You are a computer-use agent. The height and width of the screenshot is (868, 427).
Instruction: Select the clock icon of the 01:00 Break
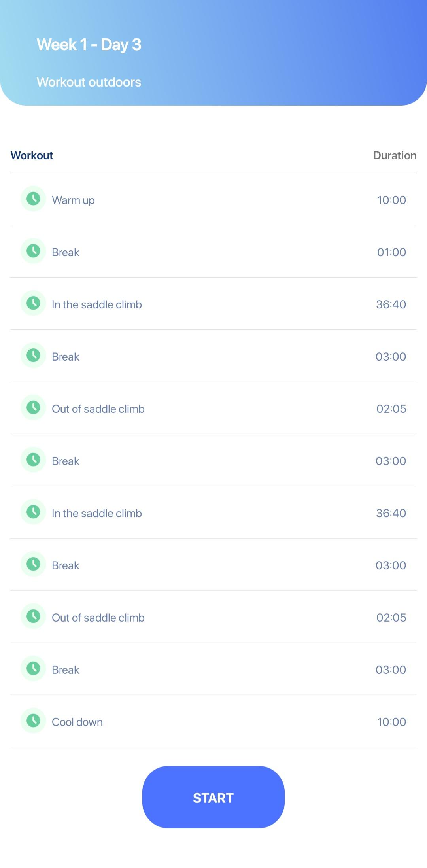(33, 251)
